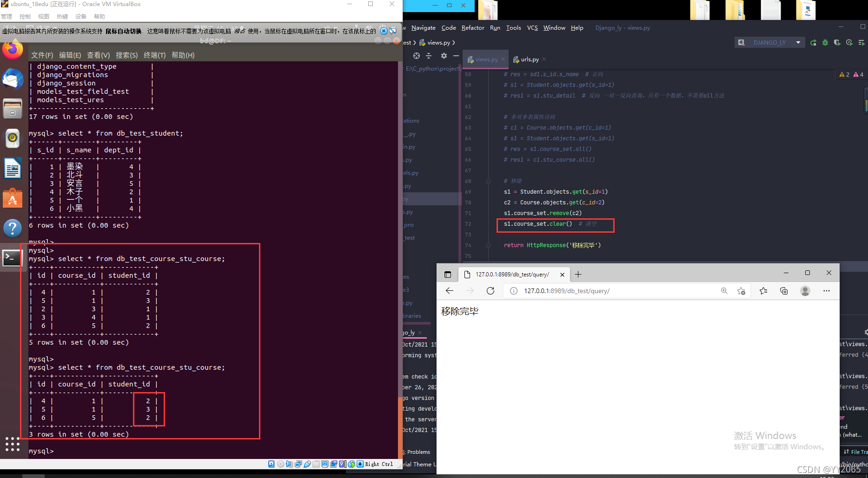This screenshot has width=868, height=478.
Task: Open the Files manager in Ubuntu dock
Action: coord(13,109)
